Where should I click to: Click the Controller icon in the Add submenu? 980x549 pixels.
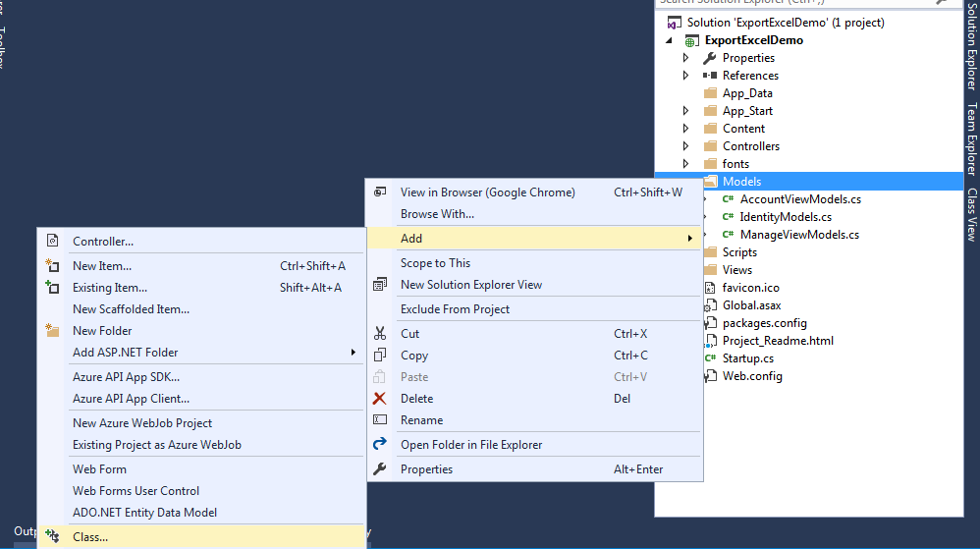(52, 241)
